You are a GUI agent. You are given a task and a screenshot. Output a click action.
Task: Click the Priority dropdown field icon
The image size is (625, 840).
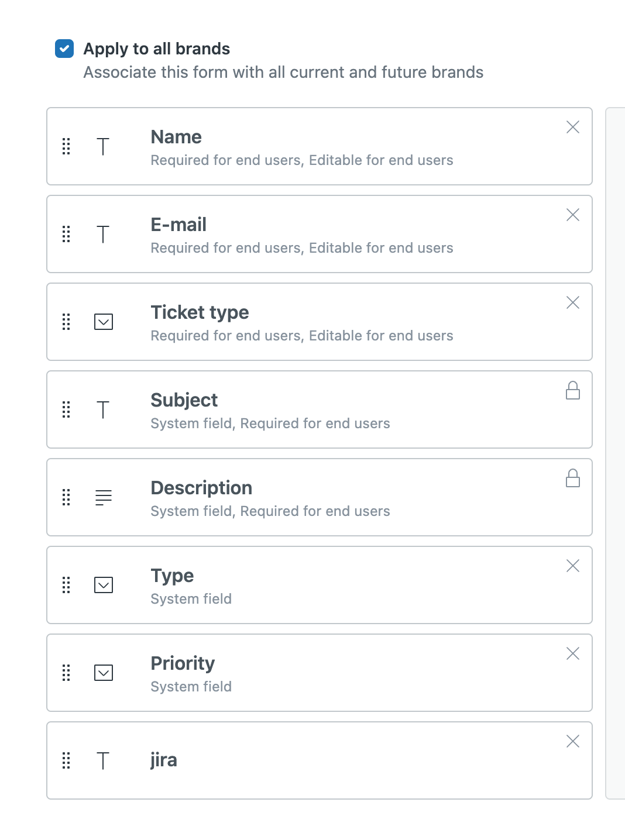104,673
